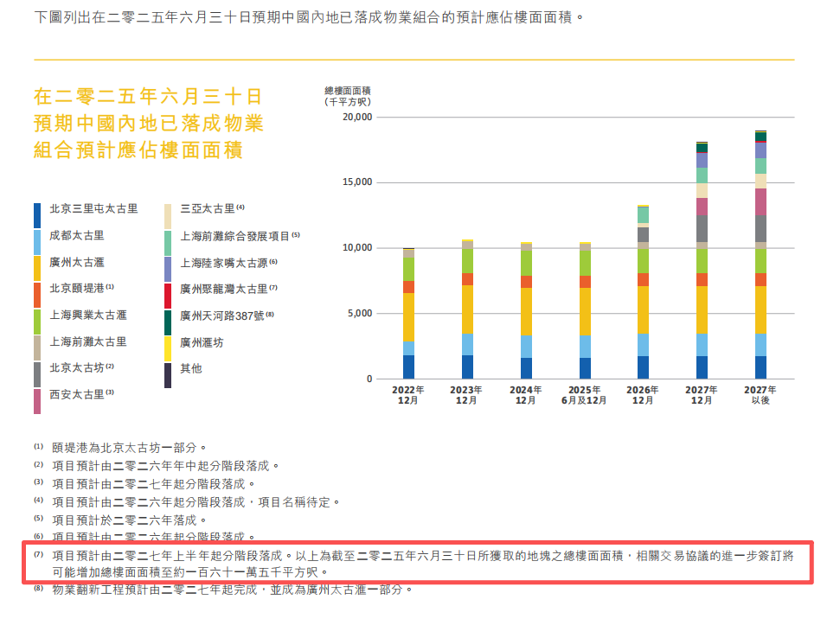
Task: Click the light blue 成都太古里 legend swatch
Action: pyautogui.click(x=37, y=242)
